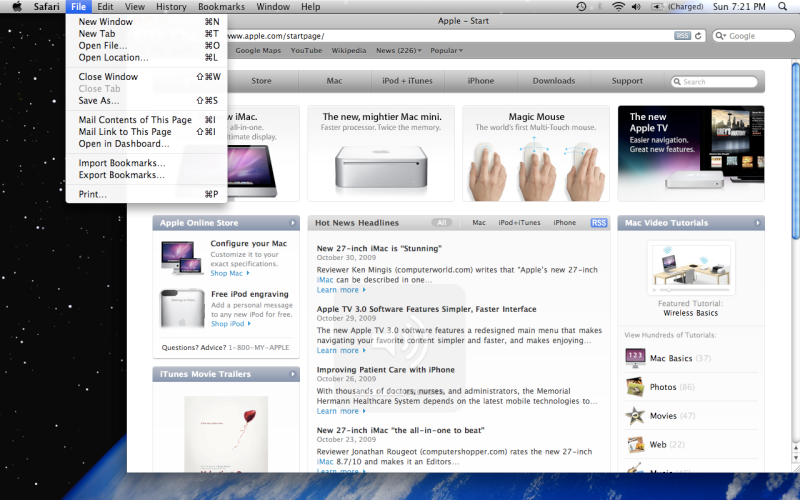Viewport: 800px width, 500px height.
Task: Click the Configure your Mac iMac image
Action: (181, 258)
